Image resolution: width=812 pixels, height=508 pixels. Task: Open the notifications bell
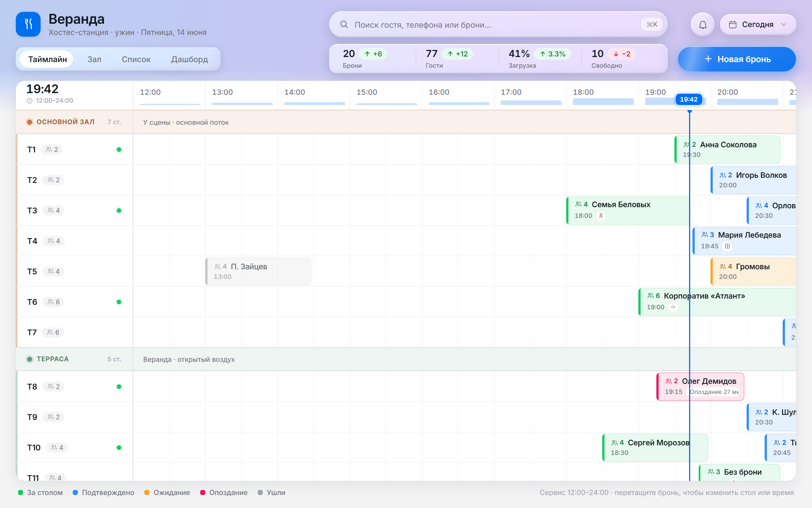coord(703,25)
